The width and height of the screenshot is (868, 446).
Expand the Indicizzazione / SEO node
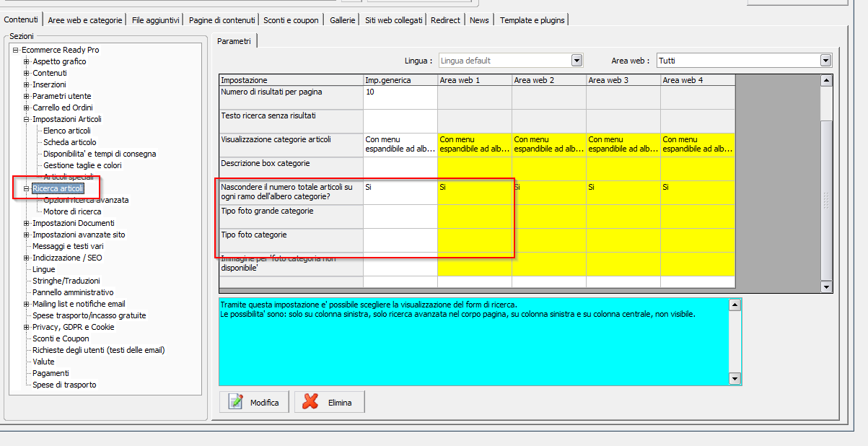[27, 258]
